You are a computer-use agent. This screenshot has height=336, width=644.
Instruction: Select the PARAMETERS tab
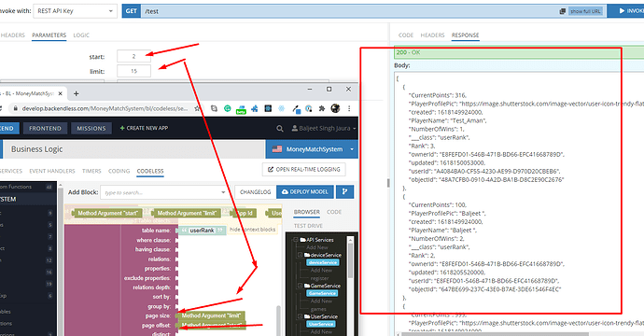pyautogui.click(x=49, y=35)
